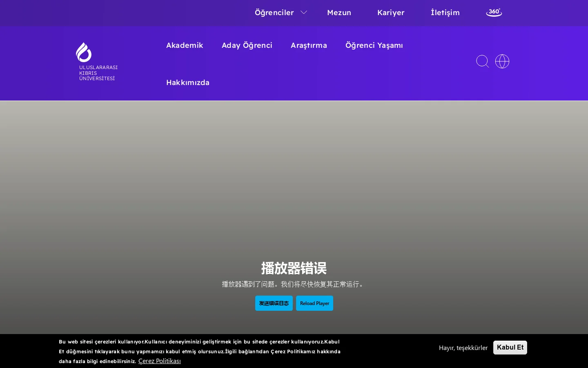Open the site search icon
Image resolution: width=588 pixels, height=368 pixels.
[483, 61]
